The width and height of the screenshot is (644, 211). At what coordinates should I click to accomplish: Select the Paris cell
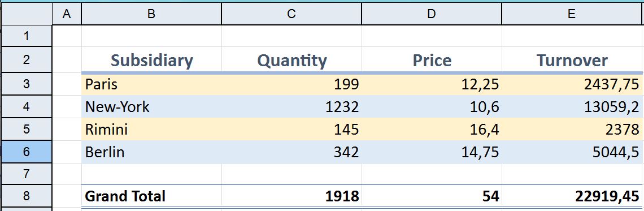(x=151, y=84)
